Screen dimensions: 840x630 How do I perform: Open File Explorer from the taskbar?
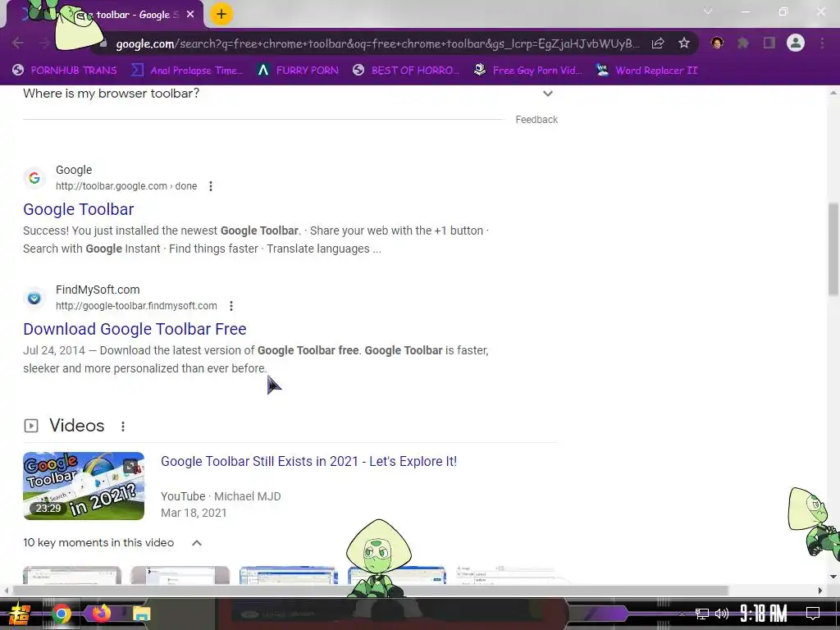[x=141, y=614]
